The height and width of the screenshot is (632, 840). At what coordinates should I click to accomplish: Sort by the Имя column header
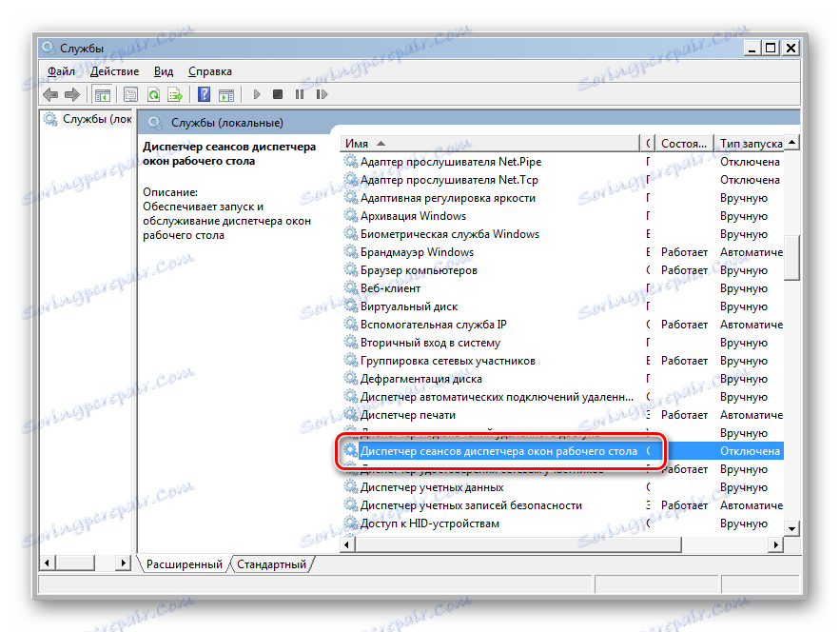pos(490,144)
